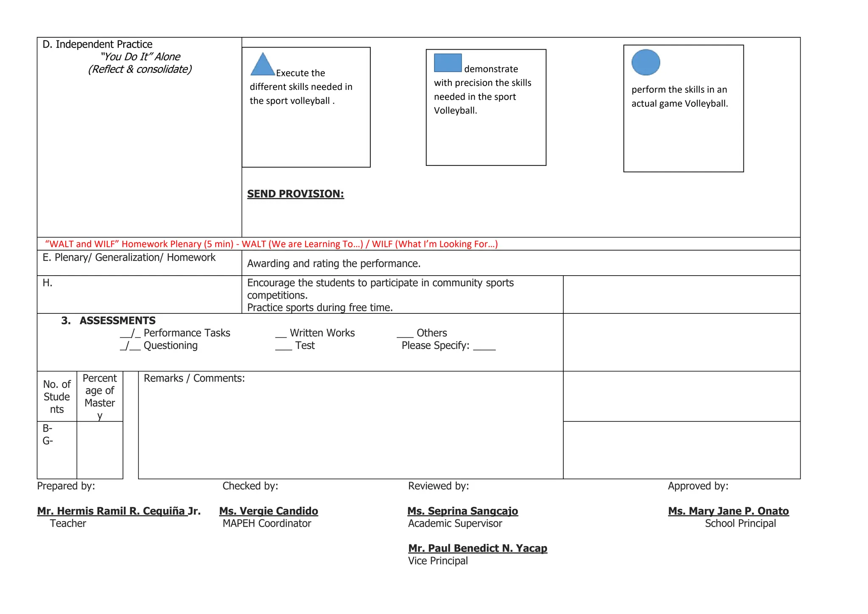The width and height of the screenshot is (868, 614).
Task: Click the blue rectangle shape
Action: [448, 63]
